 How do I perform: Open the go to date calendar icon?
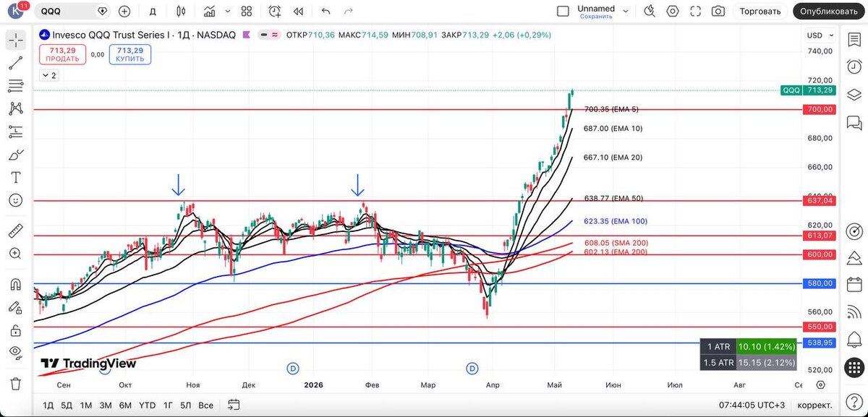234,405
